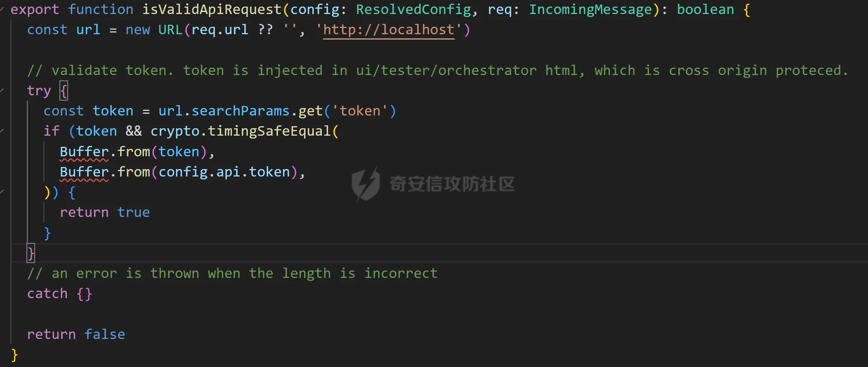Click the highlighted closing brace of try block
This screenshot has width=868, height=367.
[31, 253]
